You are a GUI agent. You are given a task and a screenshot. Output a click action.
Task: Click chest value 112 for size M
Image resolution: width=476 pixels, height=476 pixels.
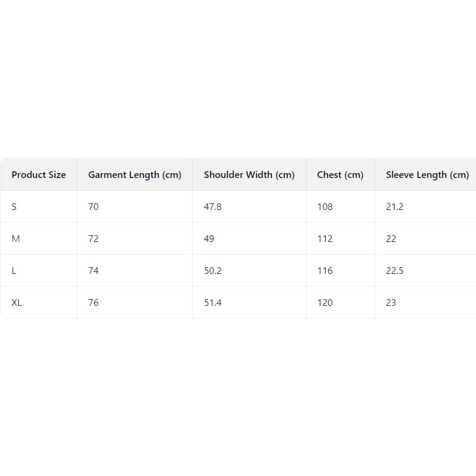325,239
